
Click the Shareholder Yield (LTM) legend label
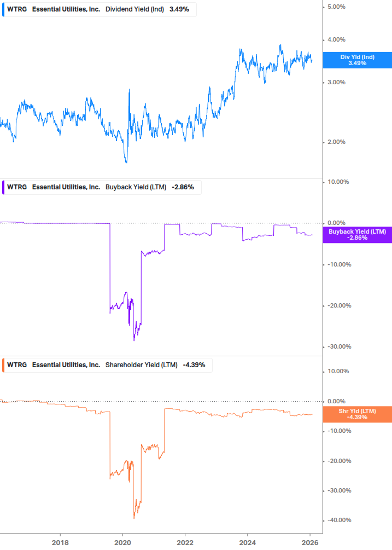141,365
